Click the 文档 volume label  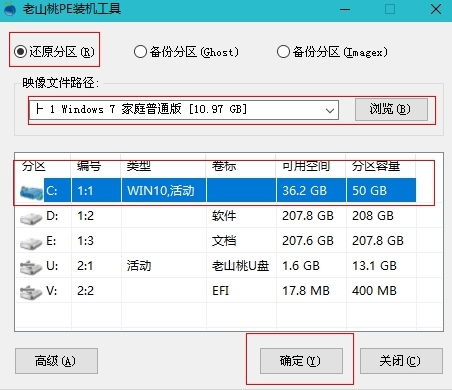[224, 241]
